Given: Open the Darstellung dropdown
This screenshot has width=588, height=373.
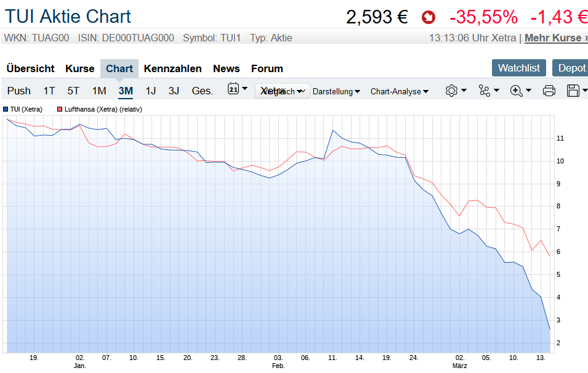Looking at the screenshot, I should 336,92.
